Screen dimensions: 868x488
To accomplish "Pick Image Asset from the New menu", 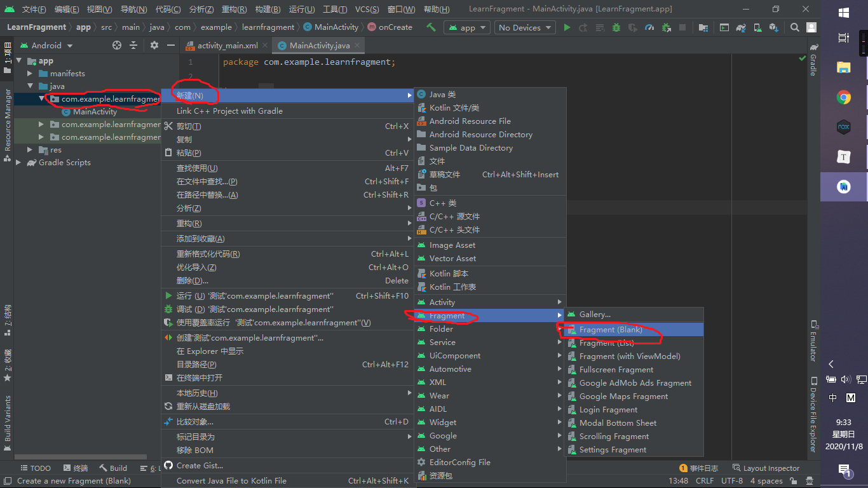I will pyautogui.click(x=489, y=245).
